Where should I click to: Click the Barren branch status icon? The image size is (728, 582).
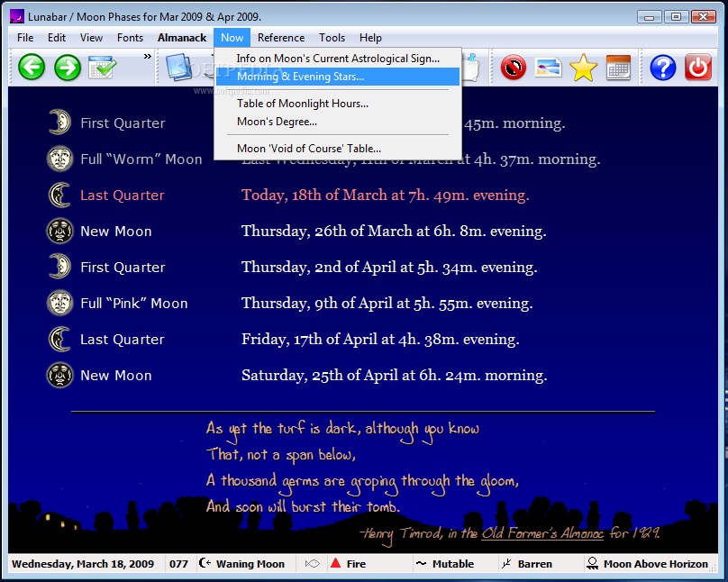click(506, 563)
